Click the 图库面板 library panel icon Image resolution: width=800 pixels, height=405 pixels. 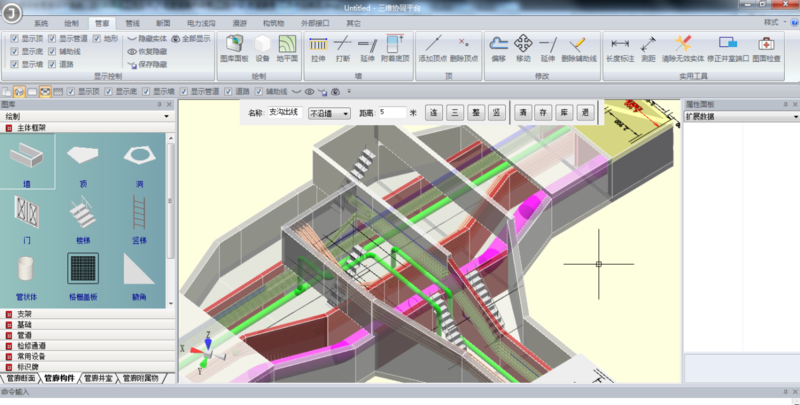click(234, 48)
